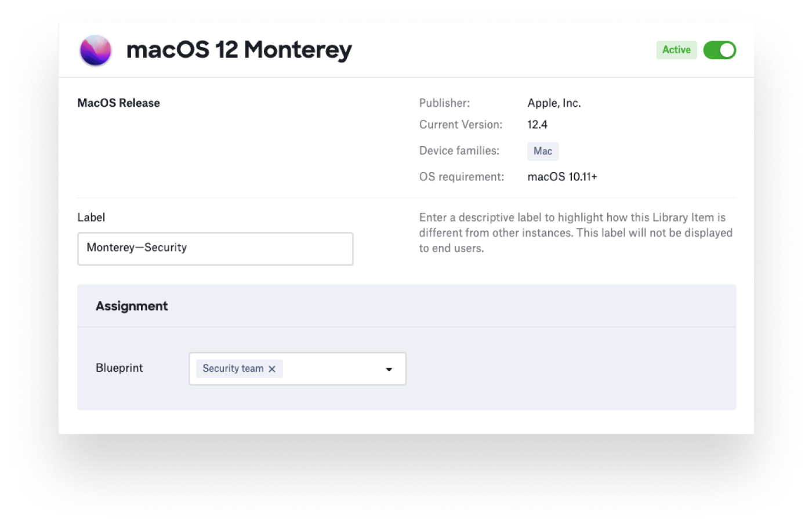Click the 12.4 current version value
The image size is (812, 527).
[537, 125]
